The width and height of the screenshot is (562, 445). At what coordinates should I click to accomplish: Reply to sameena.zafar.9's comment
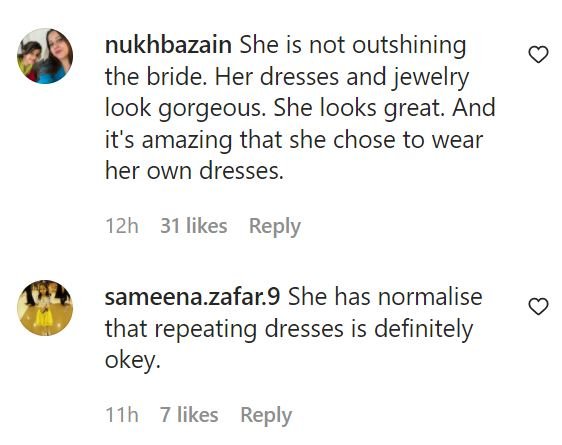pos(266,416)
